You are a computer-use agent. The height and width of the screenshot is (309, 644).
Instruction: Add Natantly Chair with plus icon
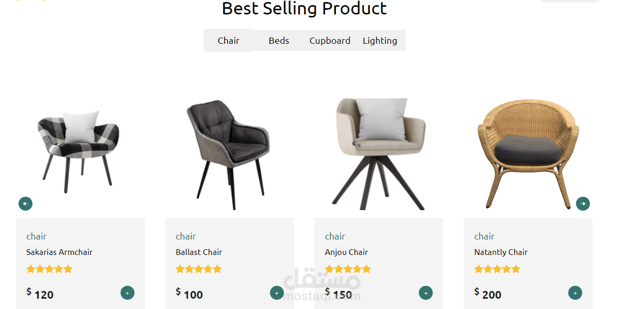pos(575,293)
